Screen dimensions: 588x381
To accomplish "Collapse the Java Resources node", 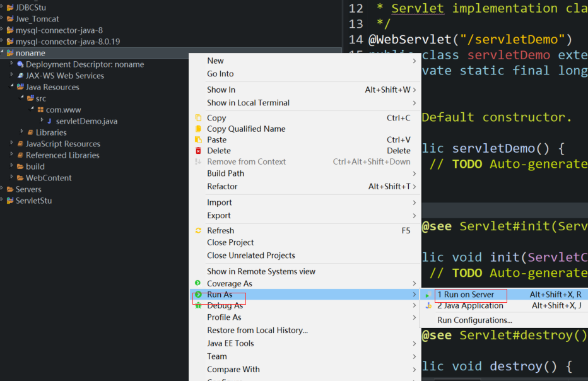I will [11, 87].
